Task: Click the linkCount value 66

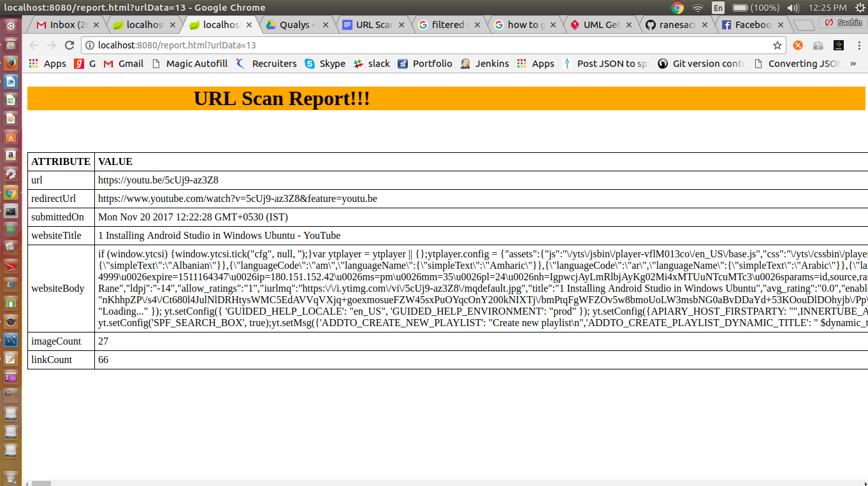Action: click(x=103, y=360)
